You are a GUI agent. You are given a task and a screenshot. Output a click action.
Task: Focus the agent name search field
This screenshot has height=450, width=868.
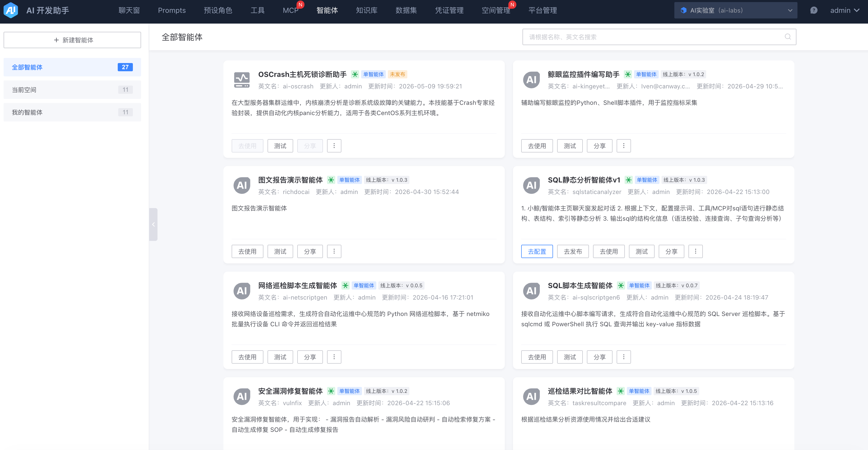(x=659, y=37)
